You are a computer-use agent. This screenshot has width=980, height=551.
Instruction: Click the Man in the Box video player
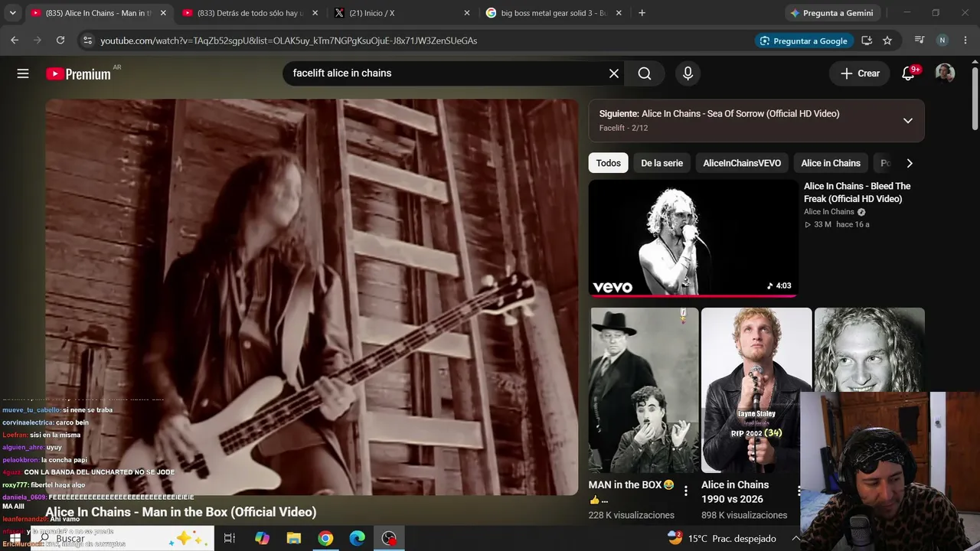(312, 297)
